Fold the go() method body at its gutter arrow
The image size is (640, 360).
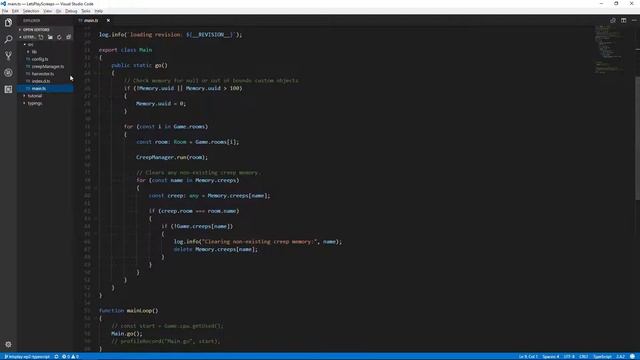coord(96,73)
